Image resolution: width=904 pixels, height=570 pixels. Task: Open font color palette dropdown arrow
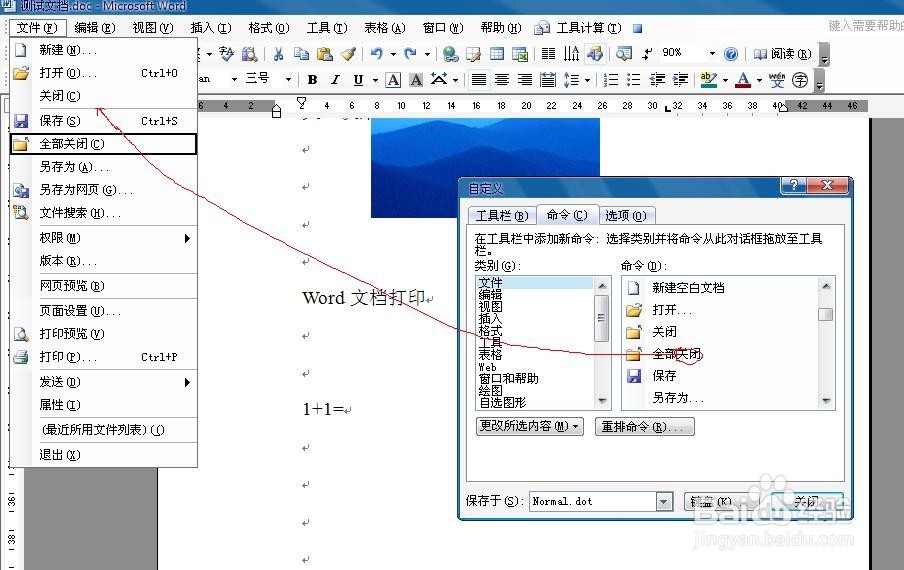coord(759,80)
